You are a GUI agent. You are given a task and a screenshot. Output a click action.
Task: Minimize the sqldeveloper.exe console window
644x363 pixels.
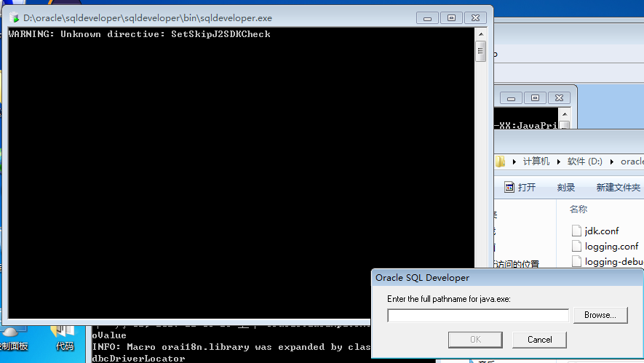pos(427,18)
